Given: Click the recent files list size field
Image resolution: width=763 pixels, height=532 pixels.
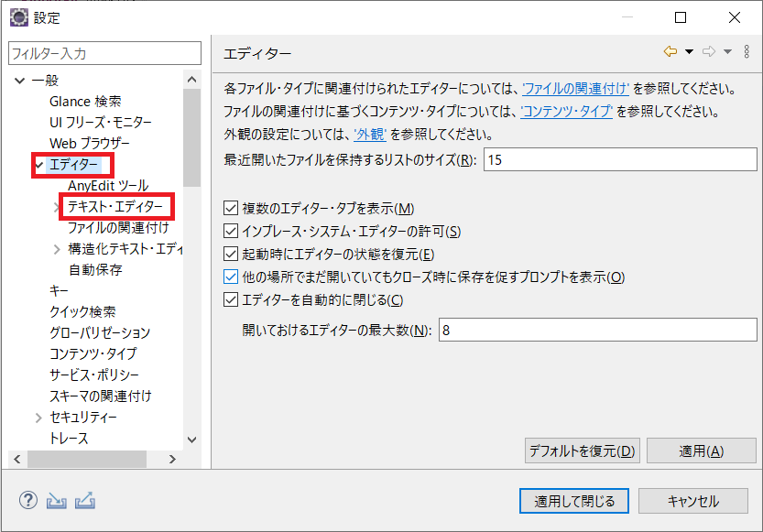Looking at the screenshot, I should coord(620,159).
